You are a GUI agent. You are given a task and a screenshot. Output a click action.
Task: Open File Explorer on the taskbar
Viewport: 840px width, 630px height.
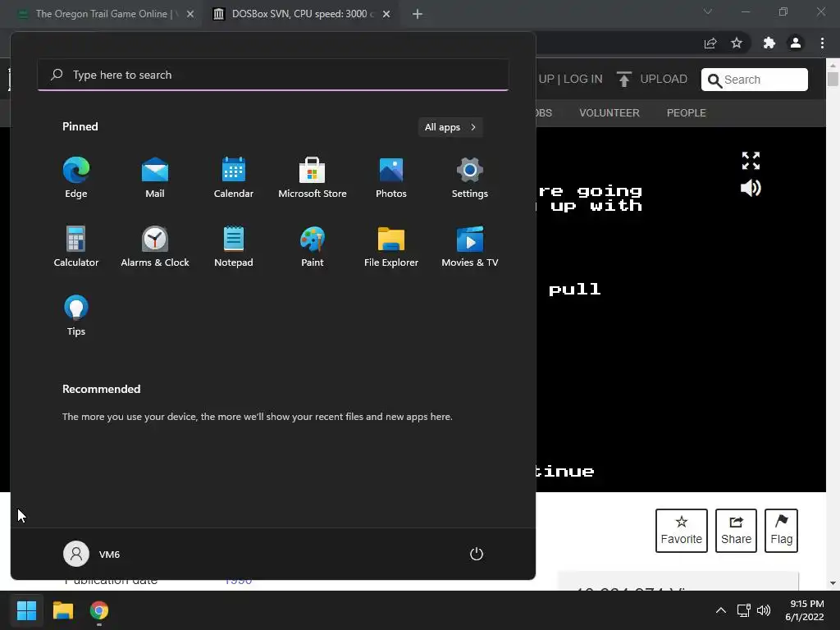pyautogui.click(x=62, y=610)
